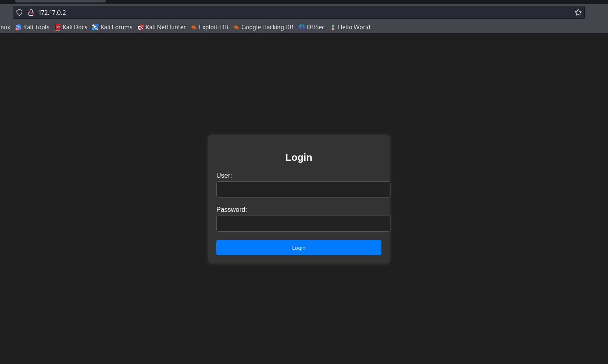Bookmark this page with the star icon

[578, 12]
